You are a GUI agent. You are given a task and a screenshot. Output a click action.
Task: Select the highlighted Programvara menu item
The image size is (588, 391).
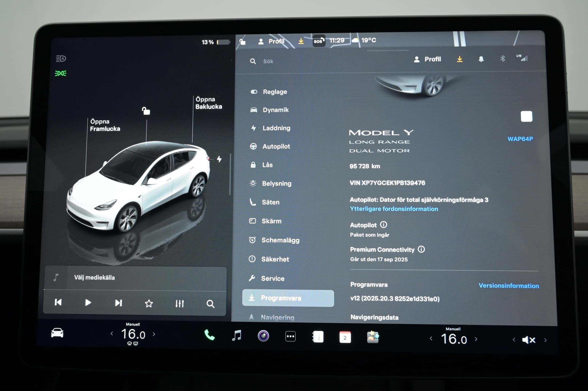coord(288,298)
